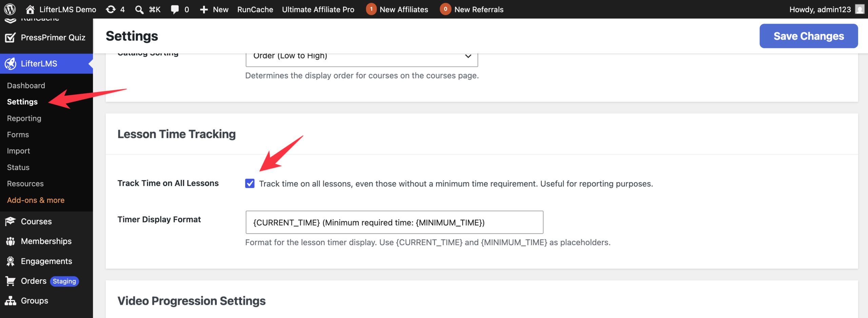Click the New Referrals count badge

(x=445, y=9)
